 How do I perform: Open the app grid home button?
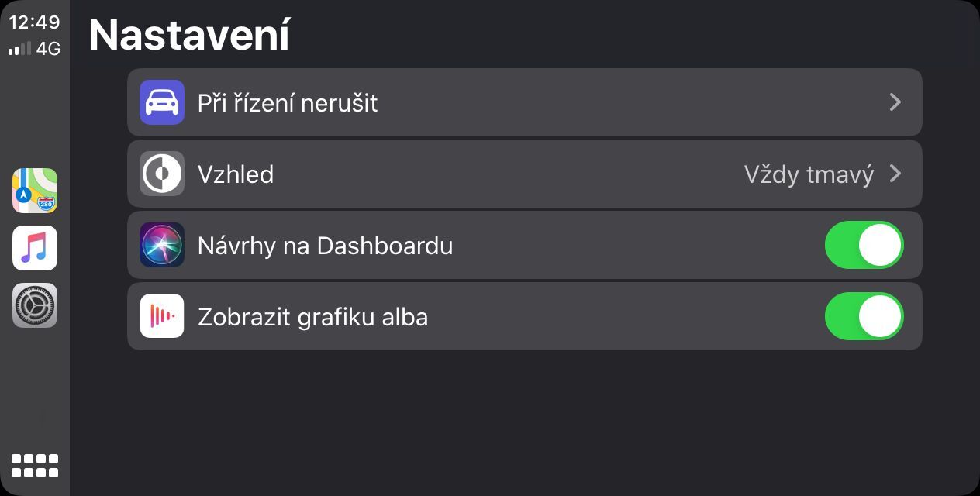pos(35,465)
